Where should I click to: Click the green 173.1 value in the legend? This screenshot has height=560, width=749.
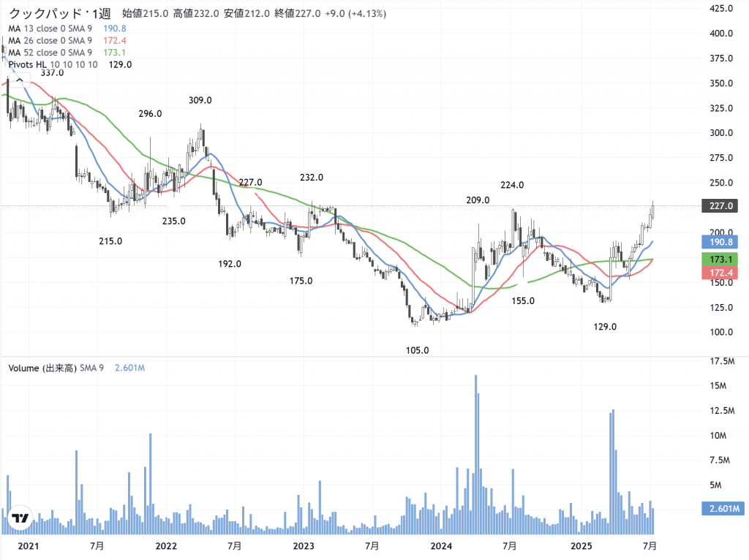pos(115,53)
